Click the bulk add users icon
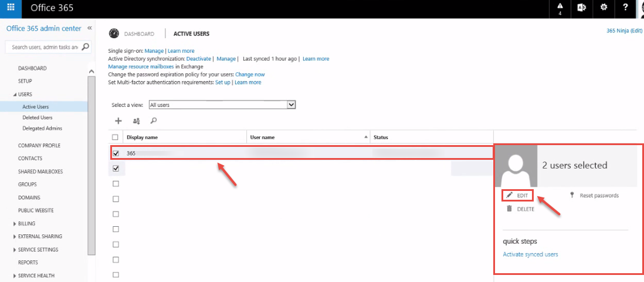 pyautogui.click(x=136, y=121)
